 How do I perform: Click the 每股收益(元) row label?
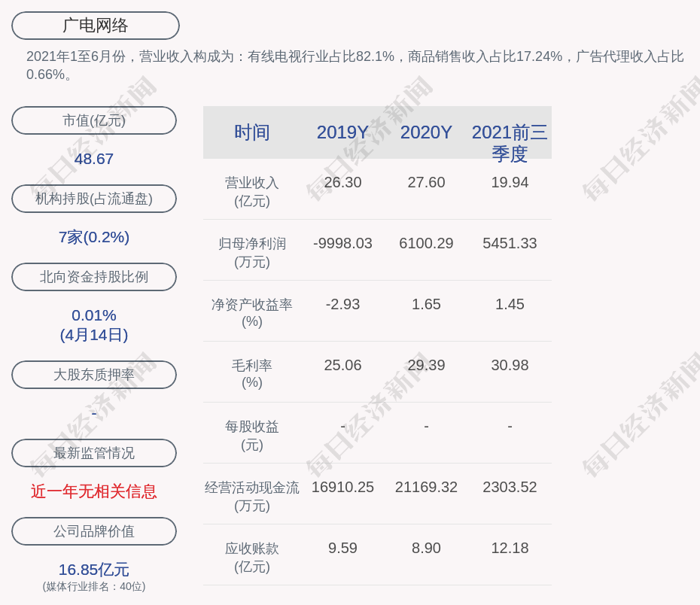coord(252,436)
